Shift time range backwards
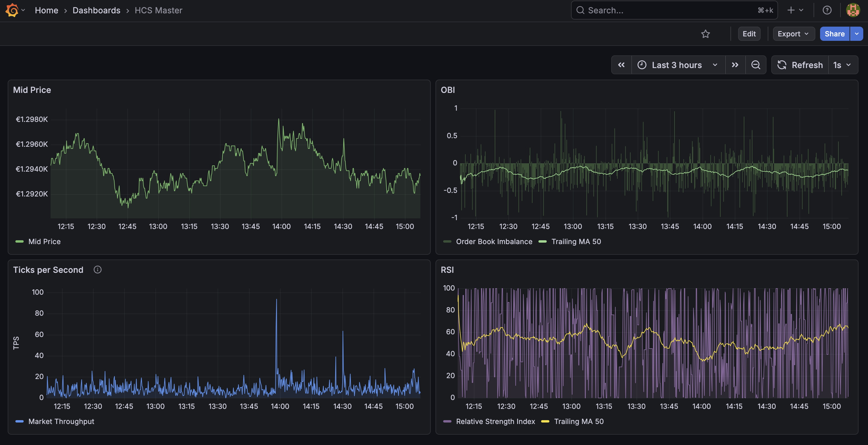This screenshot has width=868, height=445. pos(621,65)
